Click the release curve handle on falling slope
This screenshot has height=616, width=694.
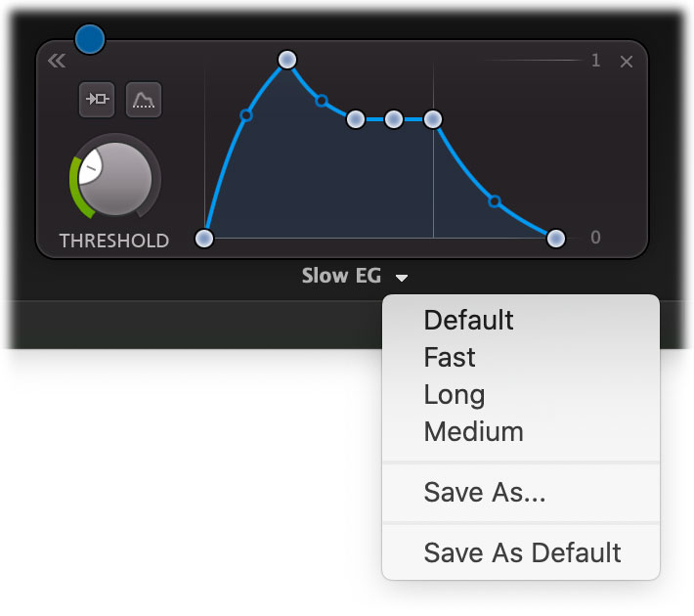(495, 201)
